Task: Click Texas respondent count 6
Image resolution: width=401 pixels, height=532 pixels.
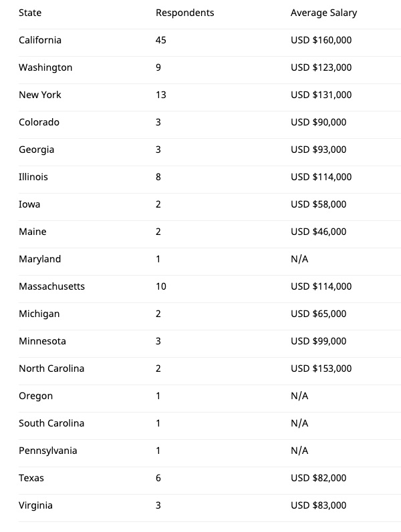Action: point(158,478)
